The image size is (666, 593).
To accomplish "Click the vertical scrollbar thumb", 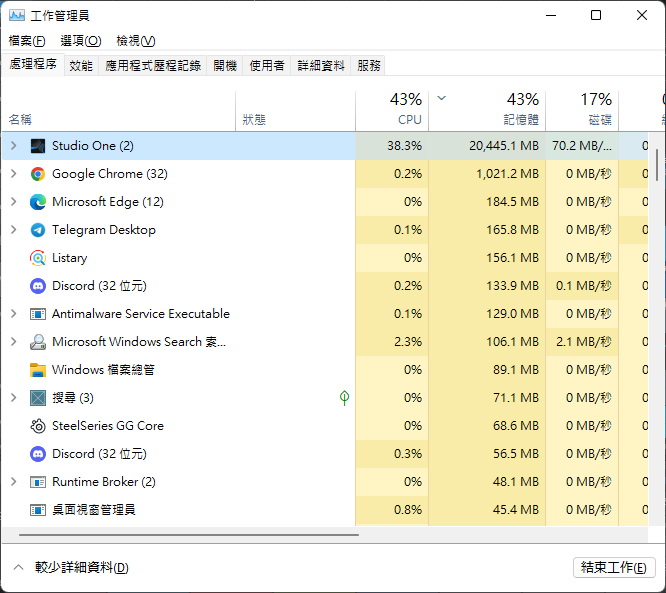I will coord(657,165).
